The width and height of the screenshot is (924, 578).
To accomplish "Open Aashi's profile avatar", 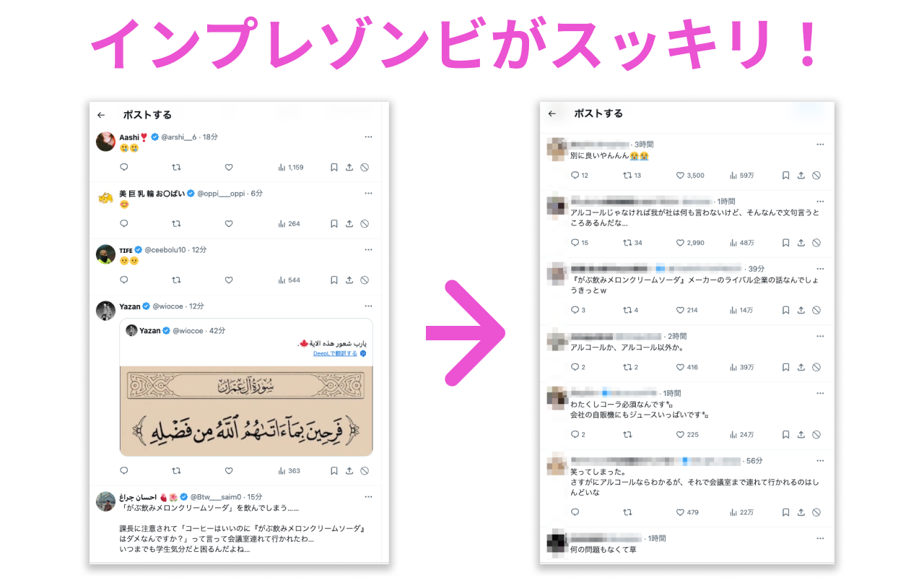I will click(x=106, y=142).
